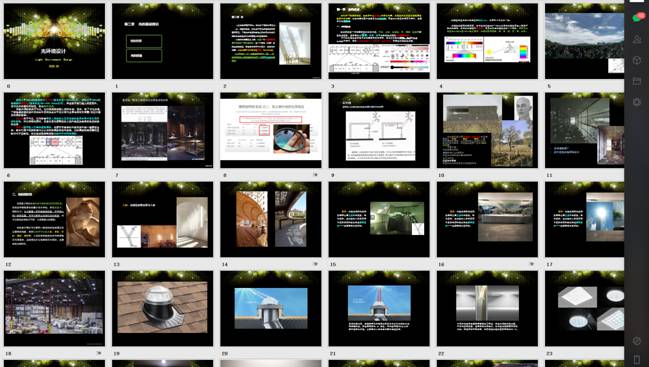Screen dimensions: 649x367
Task: Click the circular icon third in the right sidebar
Action: tap(637, 60)
